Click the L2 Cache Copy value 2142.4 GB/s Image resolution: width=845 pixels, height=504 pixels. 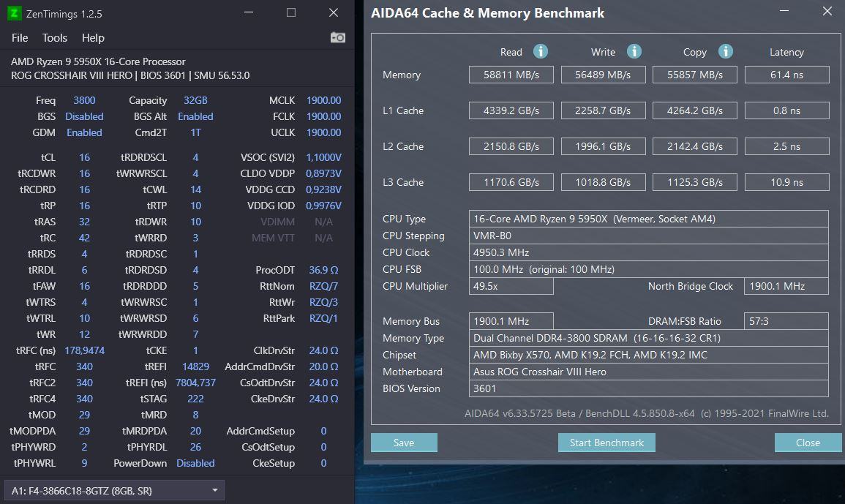pos(694,146)
